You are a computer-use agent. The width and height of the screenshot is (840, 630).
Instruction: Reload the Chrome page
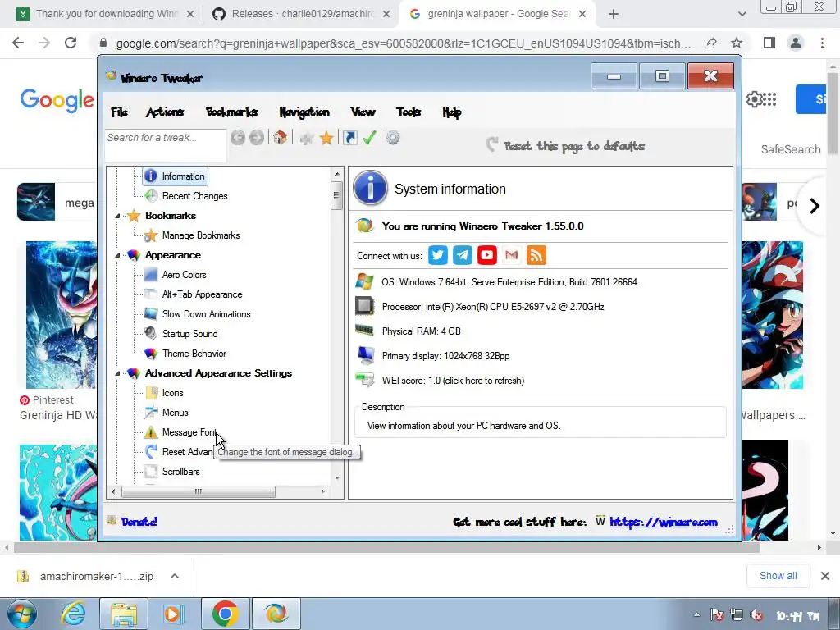coord(71,43)
